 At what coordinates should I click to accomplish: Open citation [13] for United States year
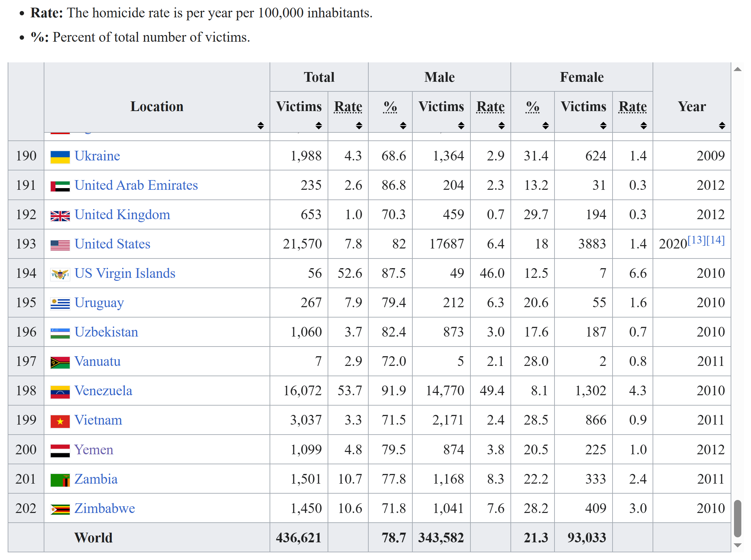point(697,240)
